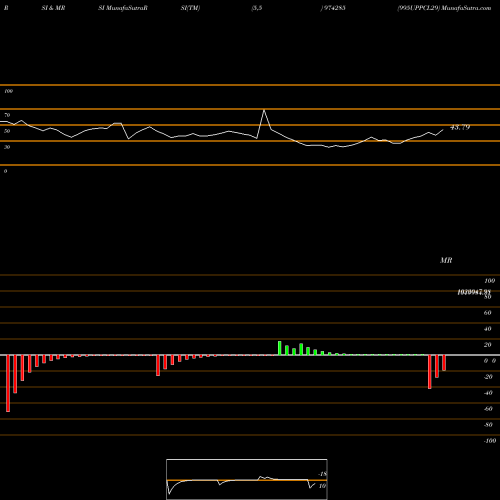Click the 'SI(TM)' header text

pos(190,8)
